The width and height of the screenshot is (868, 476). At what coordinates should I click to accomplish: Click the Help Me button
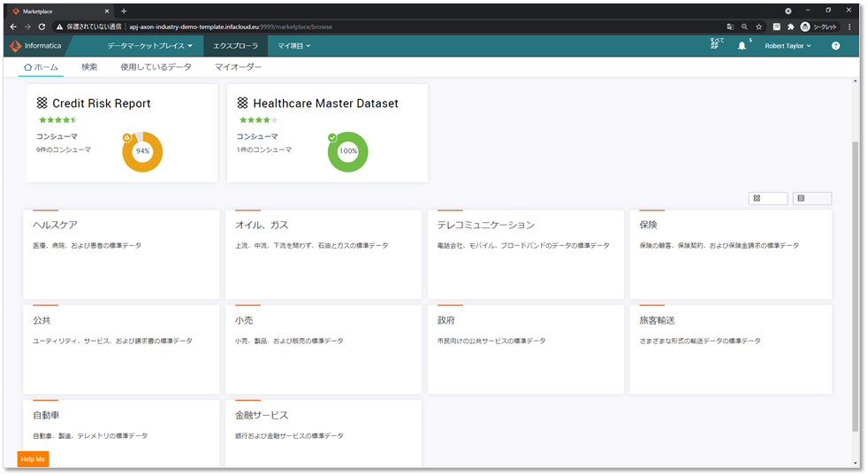[x=34, y=459]
